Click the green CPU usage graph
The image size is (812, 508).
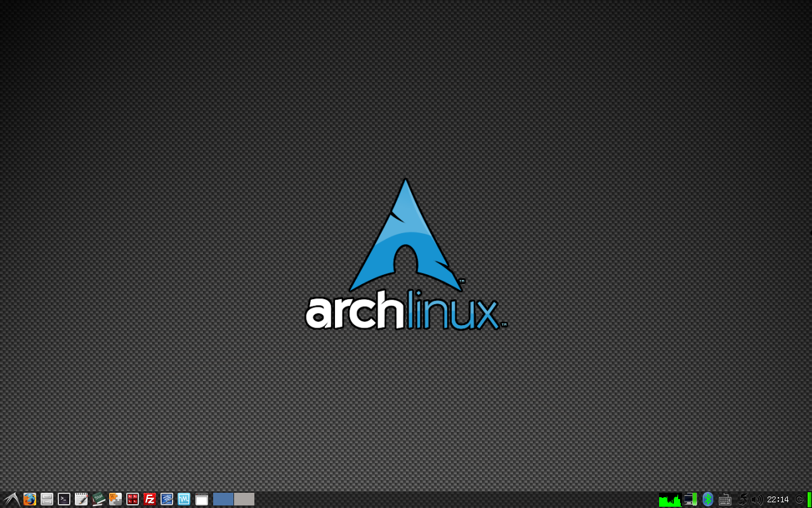tap(670, 500)
